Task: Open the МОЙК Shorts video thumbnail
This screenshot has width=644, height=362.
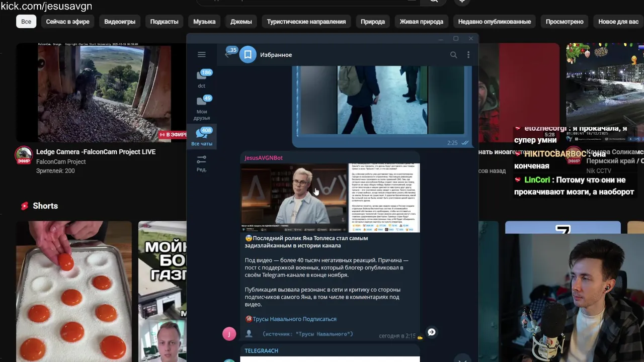Action: coord(162,292)
